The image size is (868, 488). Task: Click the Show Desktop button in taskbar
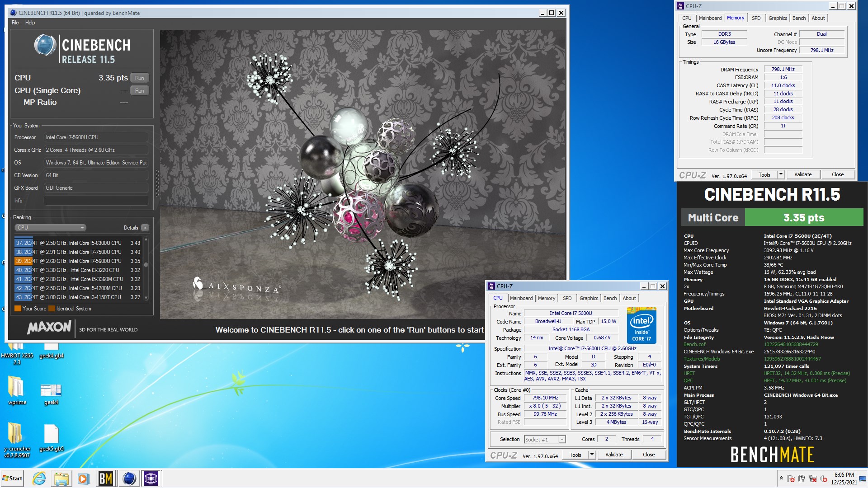tap(863, 479)
